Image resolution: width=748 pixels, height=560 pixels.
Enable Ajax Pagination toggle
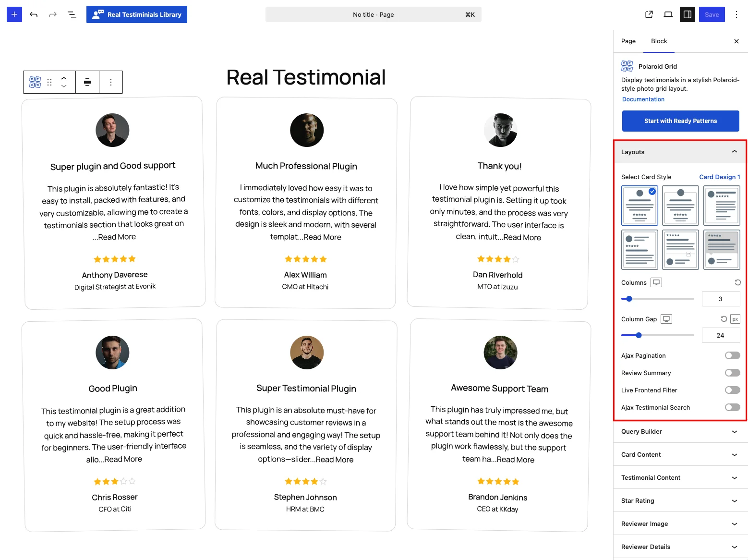733,355
